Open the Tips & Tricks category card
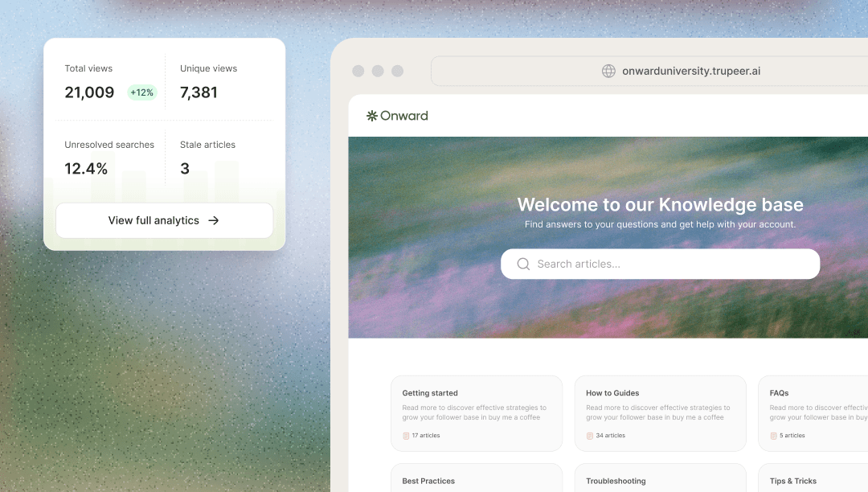The image size is (868, 492). pos(813,478)
